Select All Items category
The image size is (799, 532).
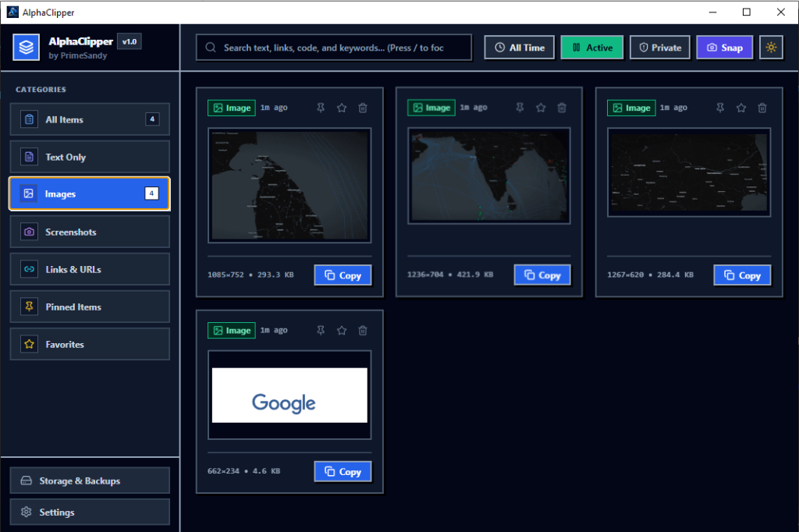[x=90, y=119]
